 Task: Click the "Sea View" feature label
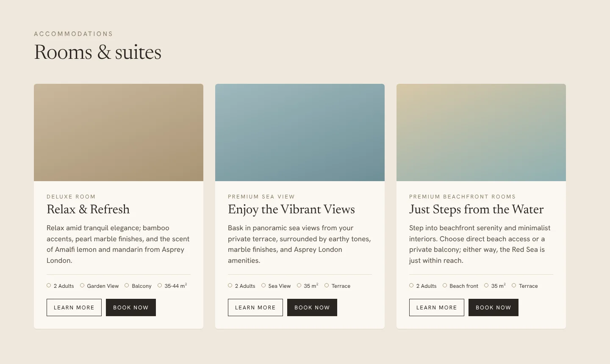coord(280,286)
